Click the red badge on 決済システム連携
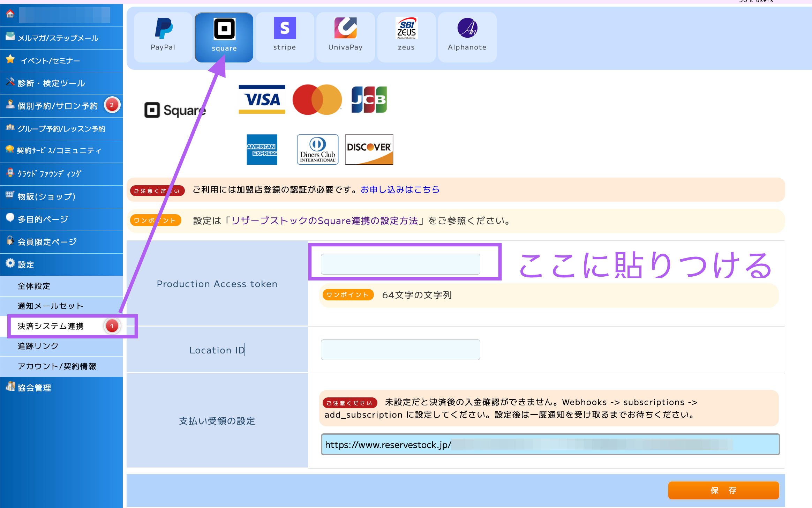The width and height of the screenshot is (812, 508). click(112, 326)
